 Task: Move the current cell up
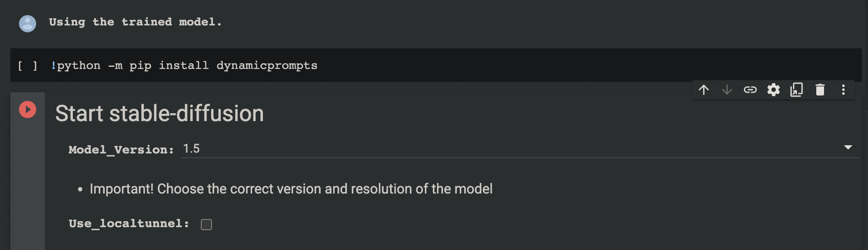coord(704,90)
